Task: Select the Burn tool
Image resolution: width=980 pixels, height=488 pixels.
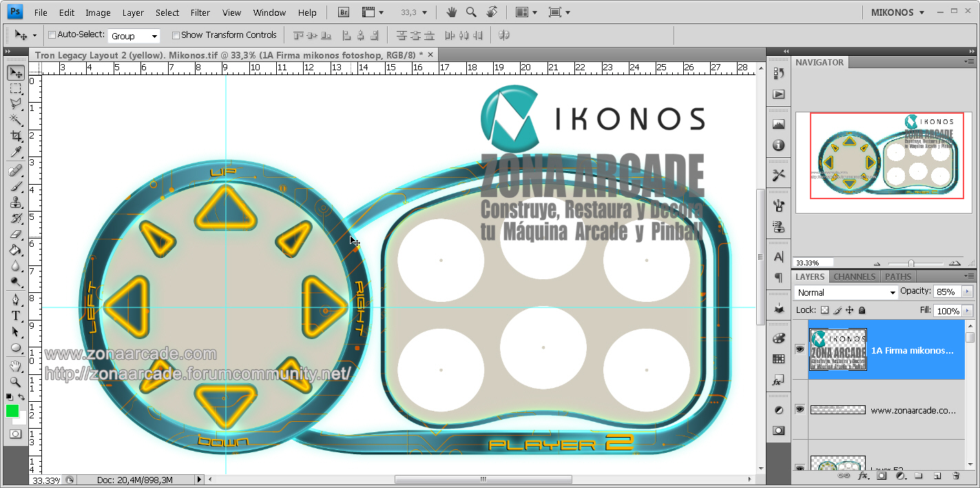Action: coord(16,282)
